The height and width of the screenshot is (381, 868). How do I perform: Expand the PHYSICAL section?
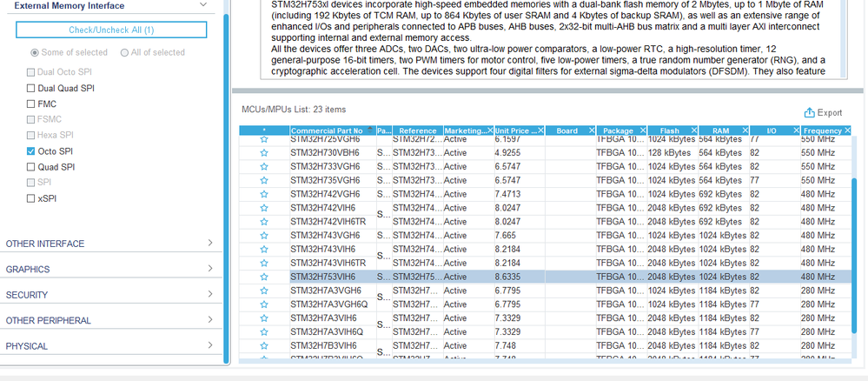[x=210, y=345]
